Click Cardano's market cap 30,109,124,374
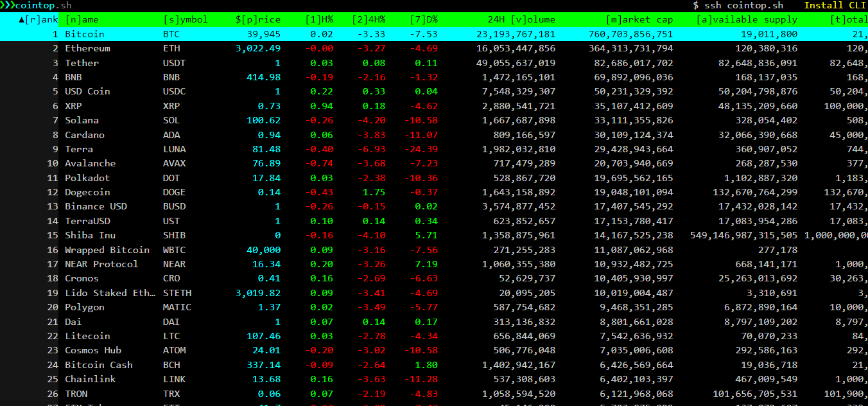The image size is (868, 406). point(634,135)
